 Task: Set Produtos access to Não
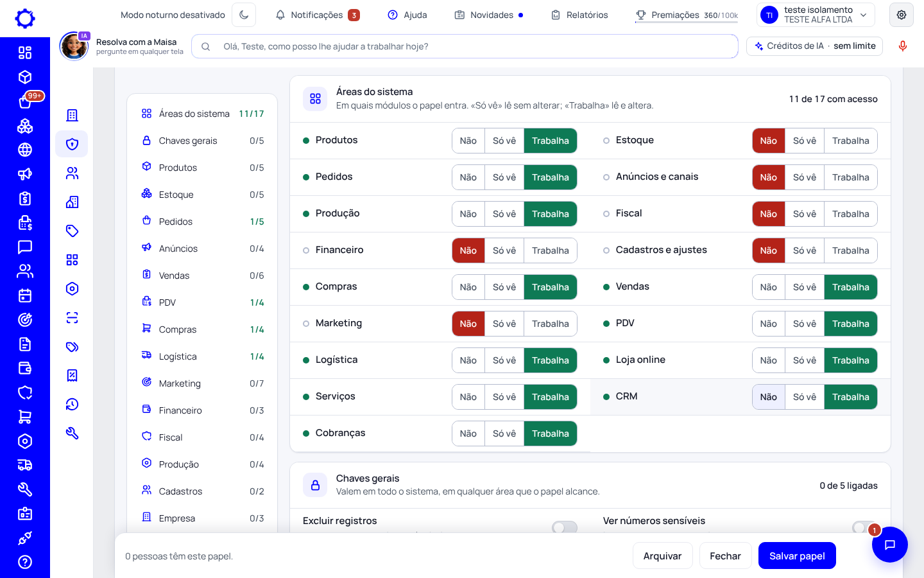point(468,141)
